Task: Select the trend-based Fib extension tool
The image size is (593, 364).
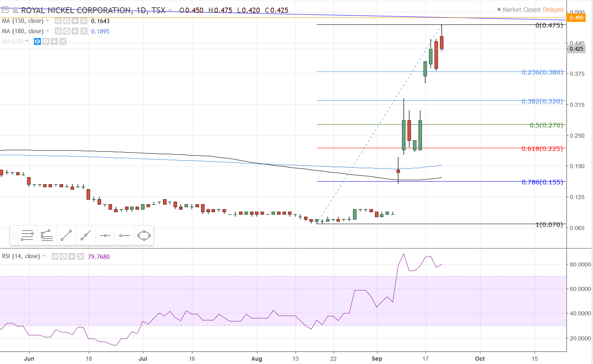Action: click(x=47, y=236)
